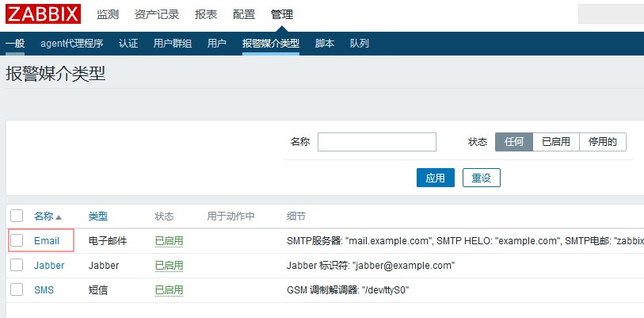The height and width of the screenshot is (318, 644).
Task: Open the 资产记录 menu
Action: [x=157, y=15]
